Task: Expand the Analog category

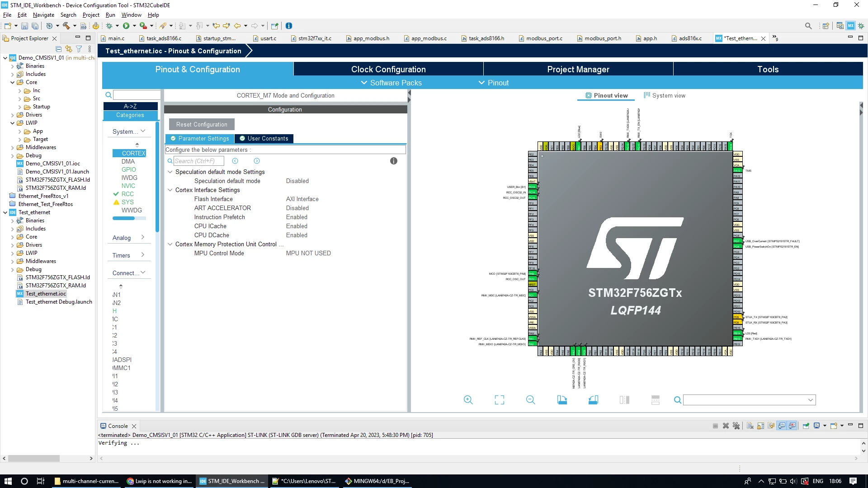Action: (129, 238)
